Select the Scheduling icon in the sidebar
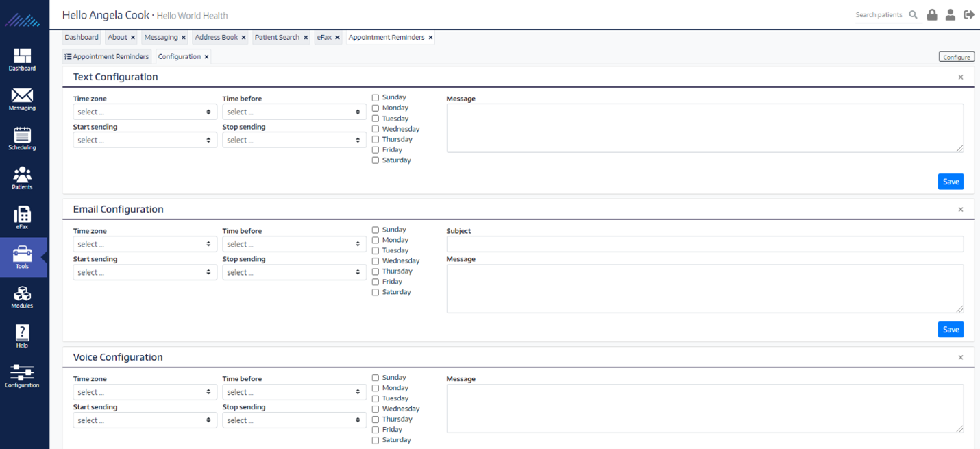The image size is (980, 449). (22, 139)
